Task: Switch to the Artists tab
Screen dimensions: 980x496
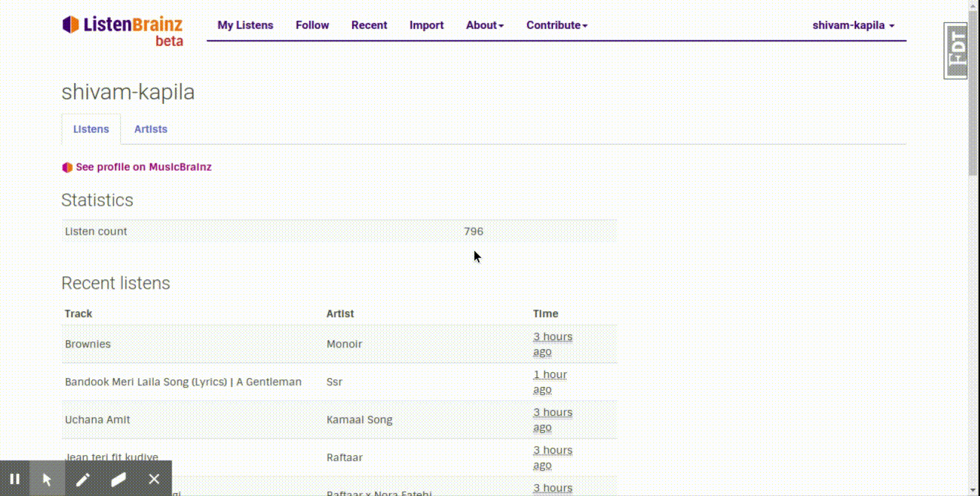Action: [x=151, y=129]
